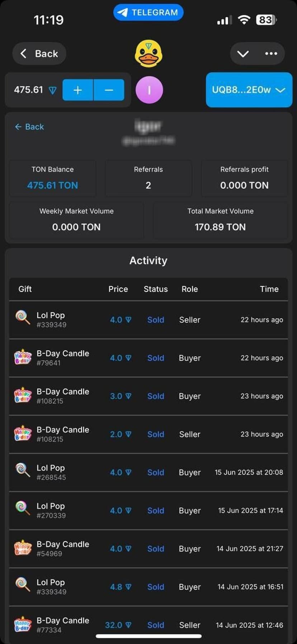Collapse the mini app with chevron down

(243, 54)
